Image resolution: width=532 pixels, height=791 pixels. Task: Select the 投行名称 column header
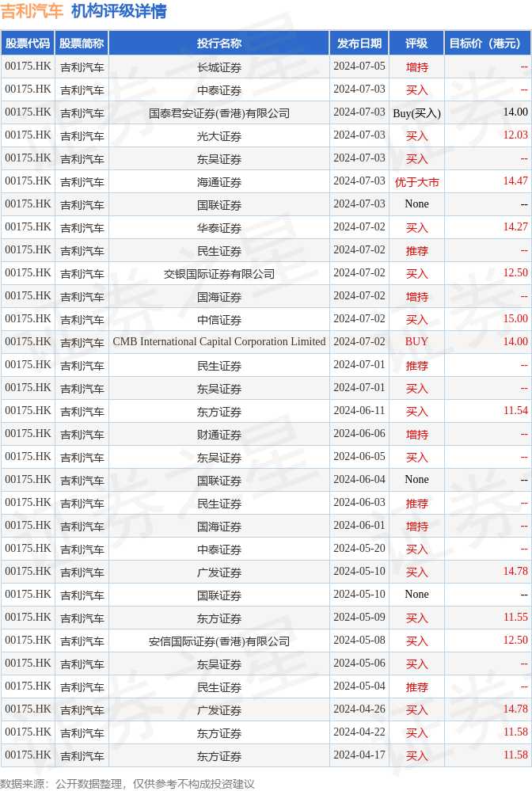click(x=218, y=44)
